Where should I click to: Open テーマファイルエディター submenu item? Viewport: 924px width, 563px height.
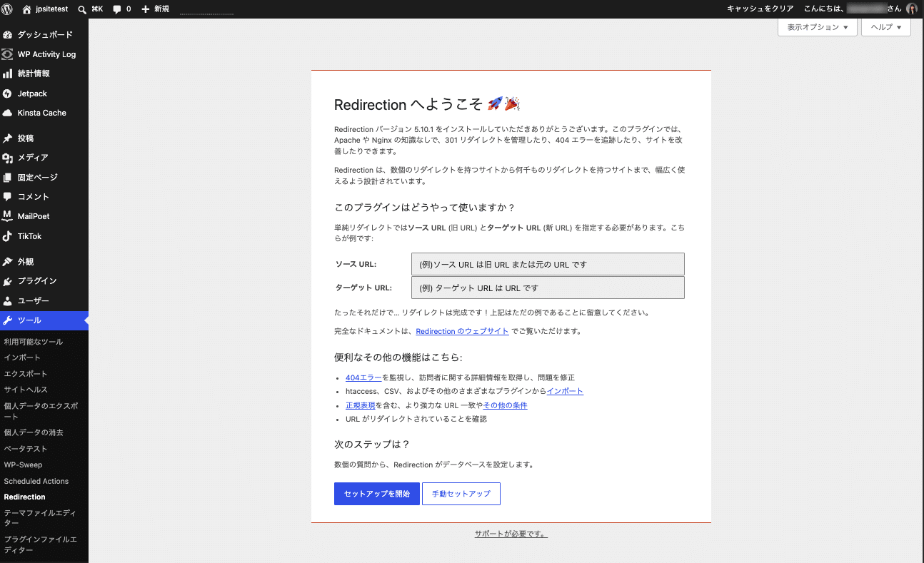pyautogui.click(x=40, y=518)
